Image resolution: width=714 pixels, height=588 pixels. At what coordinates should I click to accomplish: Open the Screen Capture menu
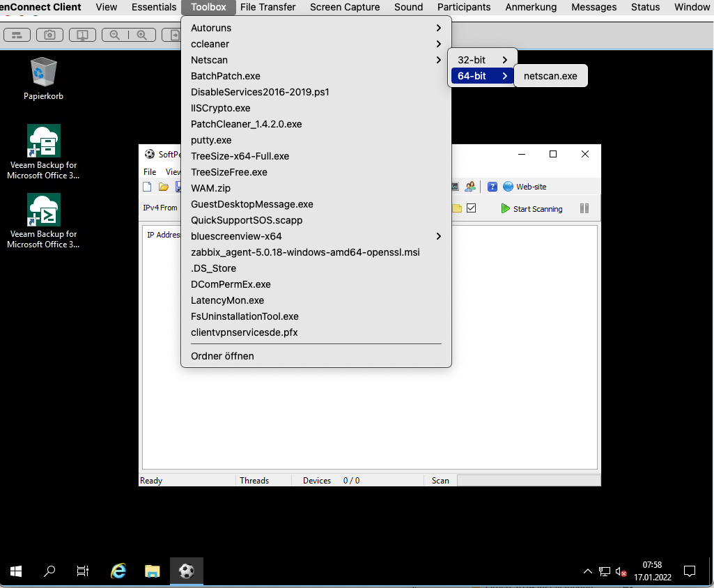[x=345, y=7]
